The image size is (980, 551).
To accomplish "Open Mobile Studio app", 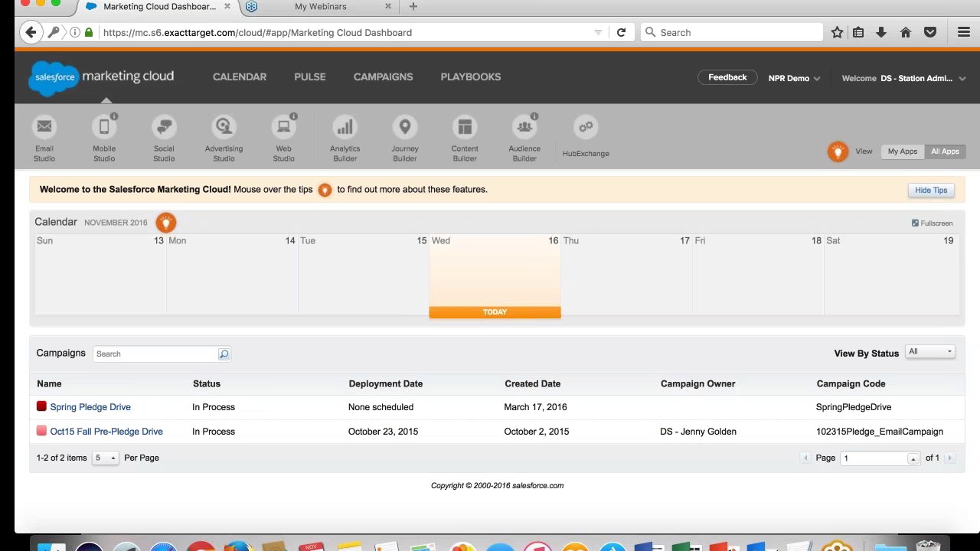I will (x=104, y=139).
